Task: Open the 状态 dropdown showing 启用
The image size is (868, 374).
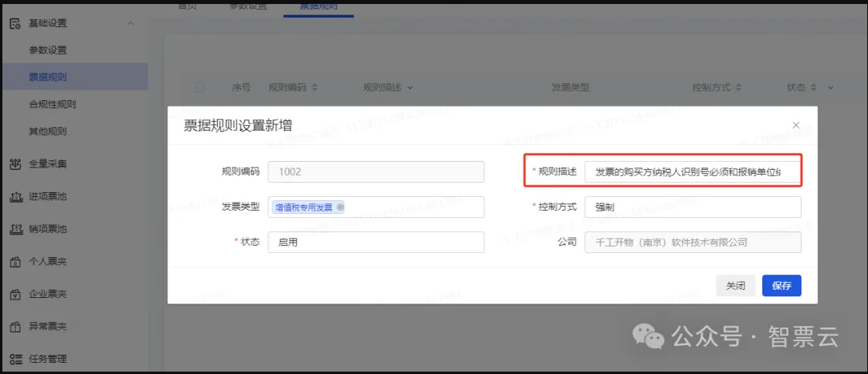Action: [376, 242]
